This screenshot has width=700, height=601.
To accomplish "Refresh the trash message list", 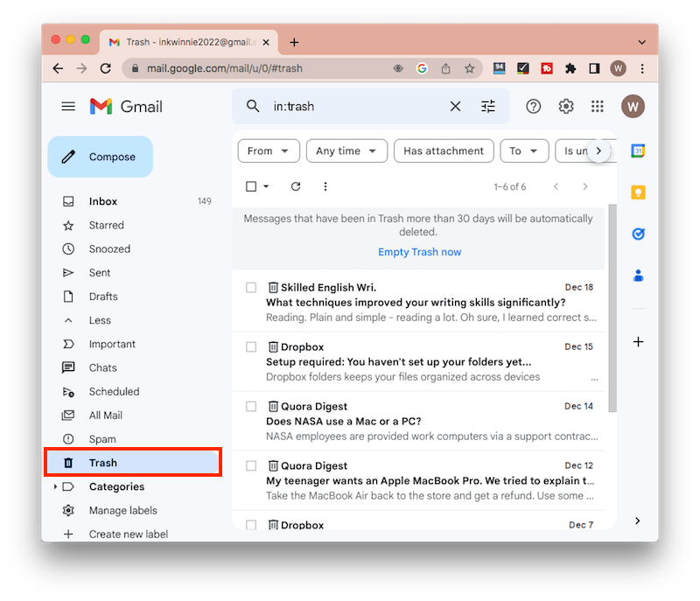I will point(296,186).
